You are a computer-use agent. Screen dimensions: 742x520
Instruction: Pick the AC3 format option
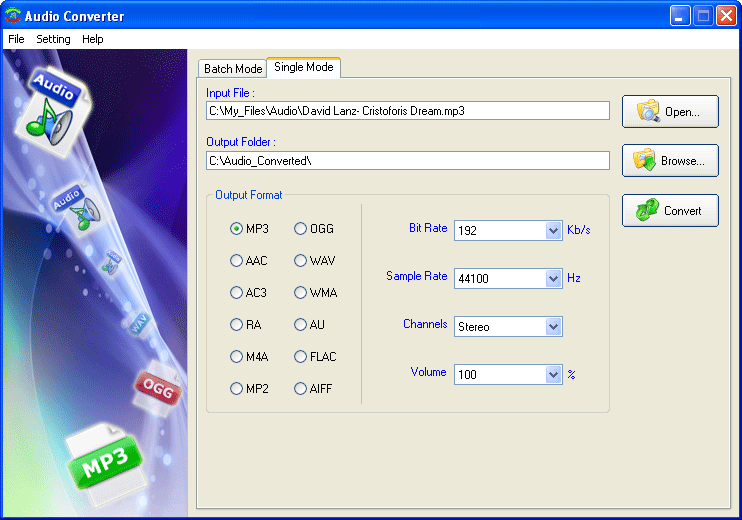[x=236, y=293]
